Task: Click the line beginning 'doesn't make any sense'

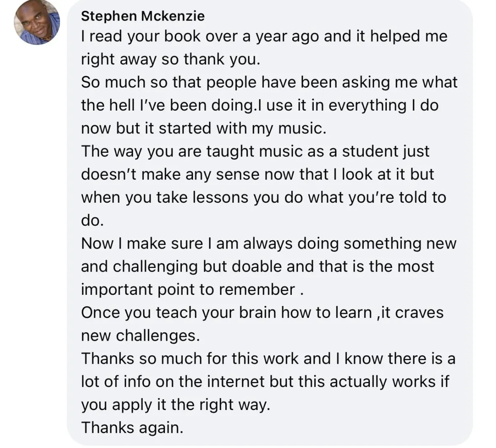Action: 258,174
